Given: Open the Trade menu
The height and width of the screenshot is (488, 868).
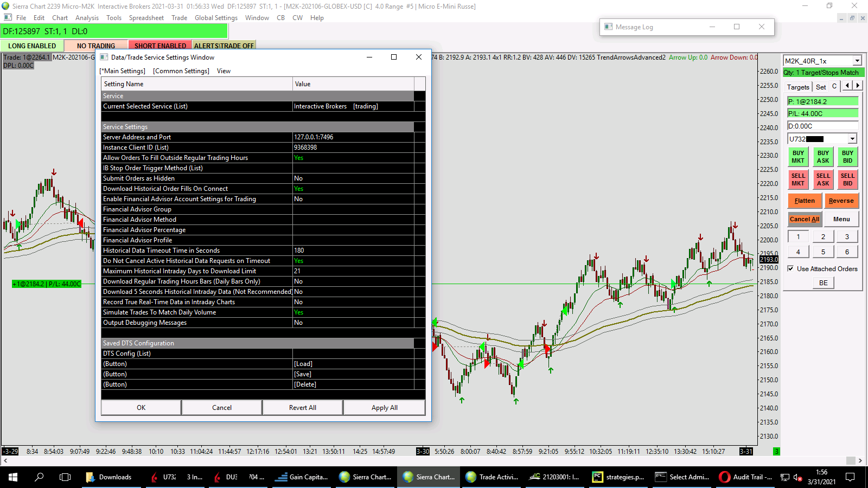Looking at the screenshot, I should (x=179, y=18).
